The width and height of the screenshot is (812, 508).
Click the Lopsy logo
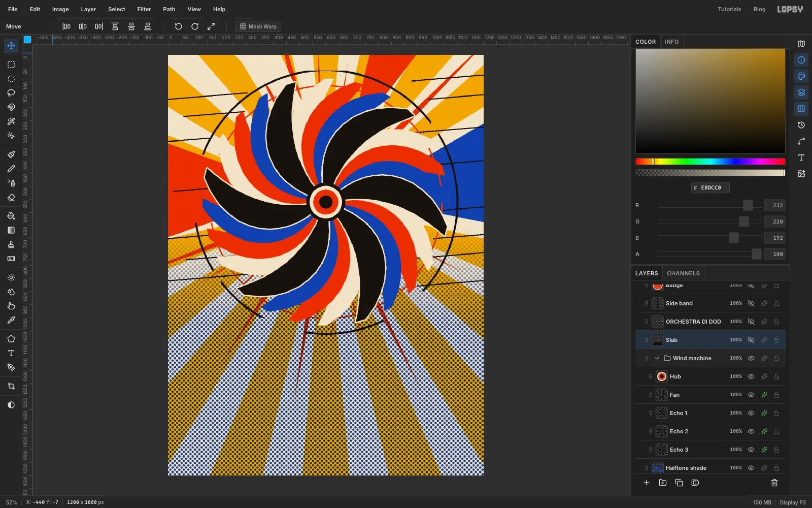coord(790,9)
